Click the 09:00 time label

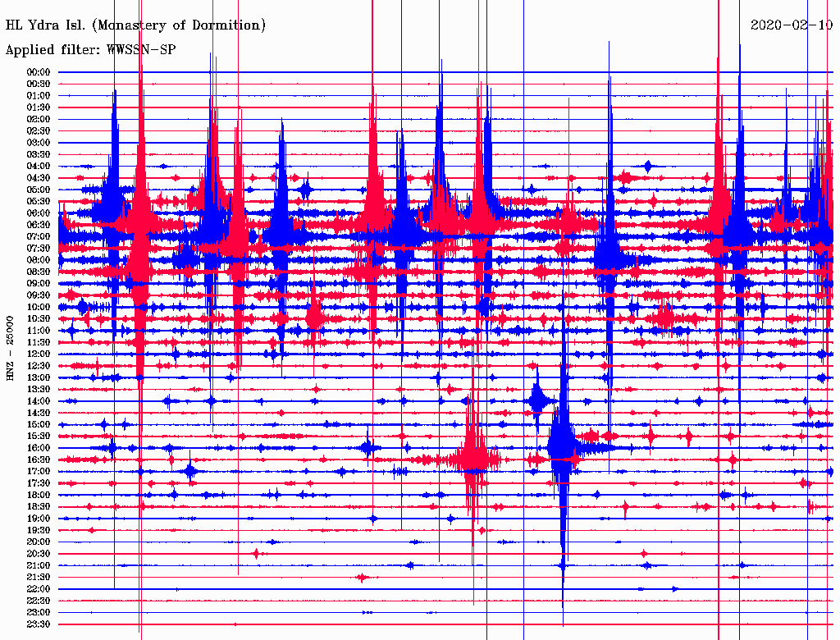click(x=39, y=284)
